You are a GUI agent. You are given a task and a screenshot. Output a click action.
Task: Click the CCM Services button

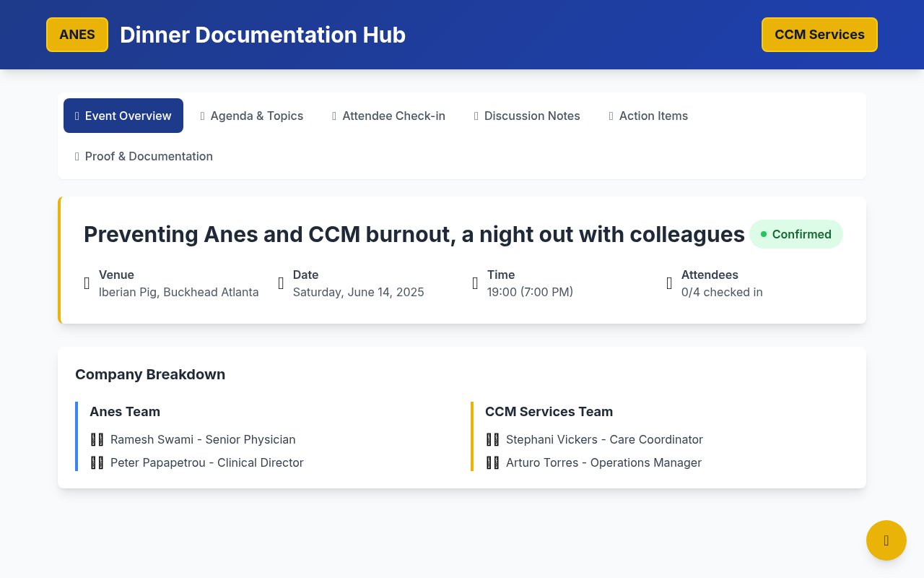[819, 35]
